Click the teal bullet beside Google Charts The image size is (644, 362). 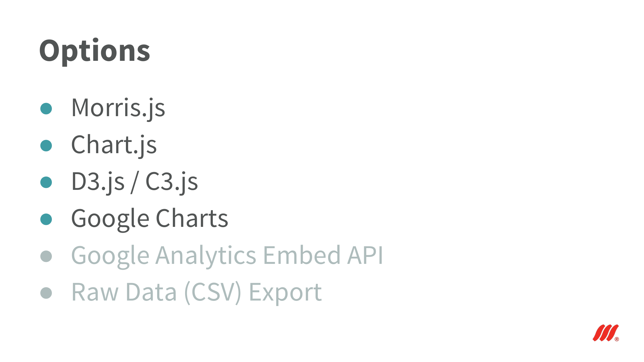46,219
